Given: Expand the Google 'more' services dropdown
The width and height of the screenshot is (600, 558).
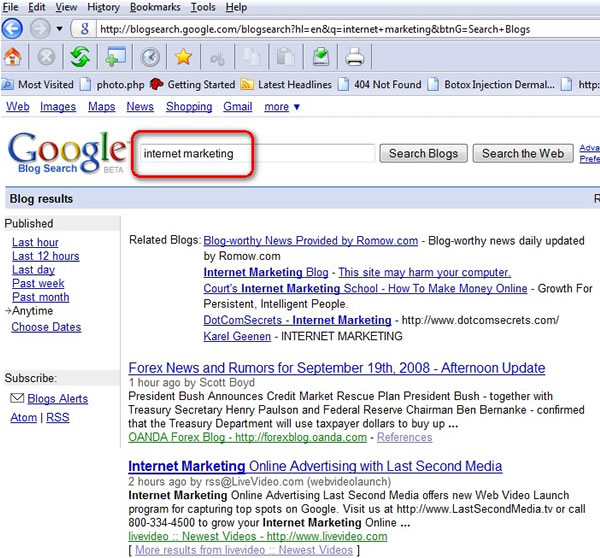Looking at the screenshot, I should tap(282, 107).
